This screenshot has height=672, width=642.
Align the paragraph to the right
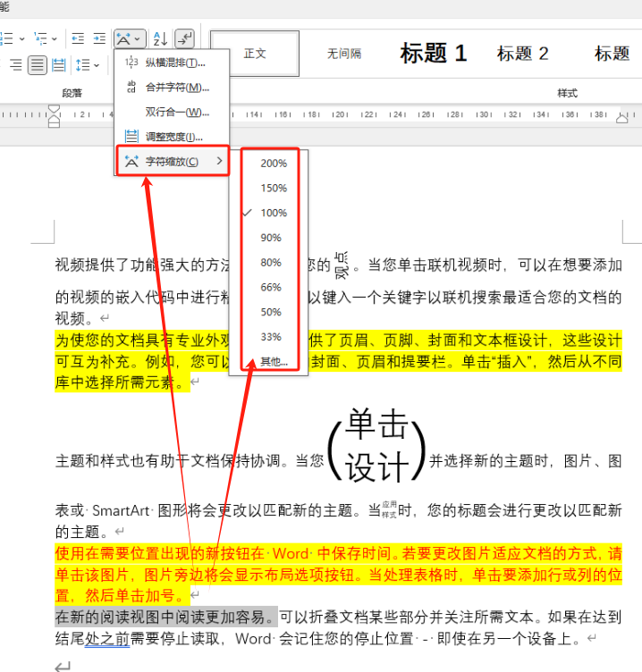tap(16, 65)
